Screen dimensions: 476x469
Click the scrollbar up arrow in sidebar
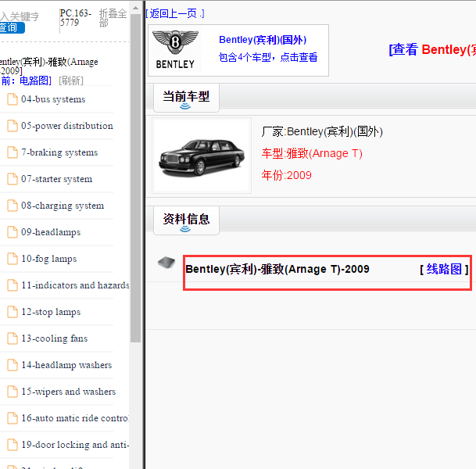pos(135,8)
